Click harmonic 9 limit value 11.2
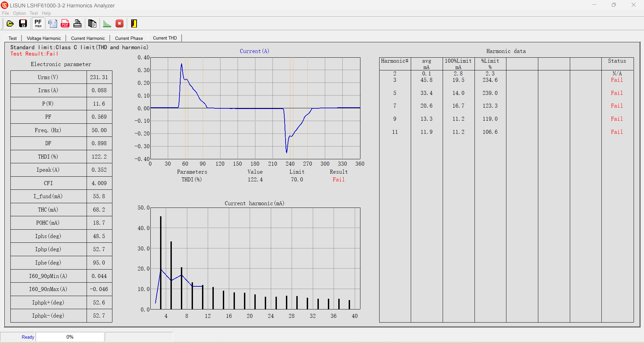 pos(458,119)
